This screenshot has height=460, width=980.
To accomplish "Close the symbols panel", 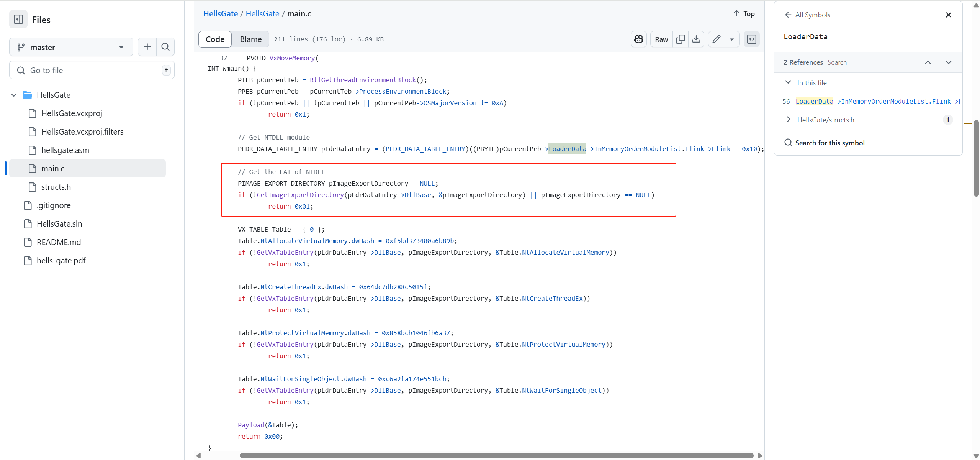I will tap(949, 15).
